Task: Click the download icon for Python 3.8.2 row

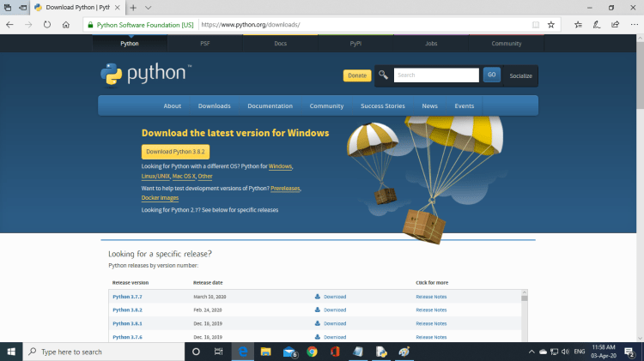Action: point(318,310)
